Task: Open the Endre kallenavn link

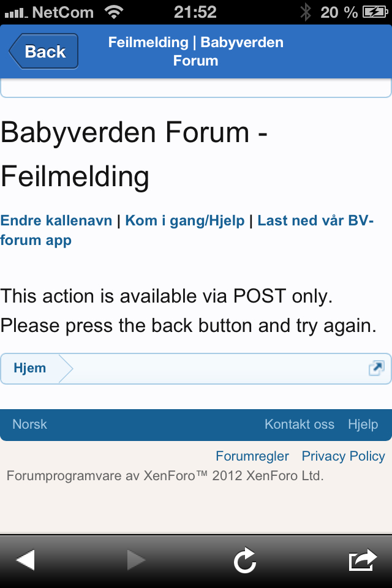Action: 56,221
